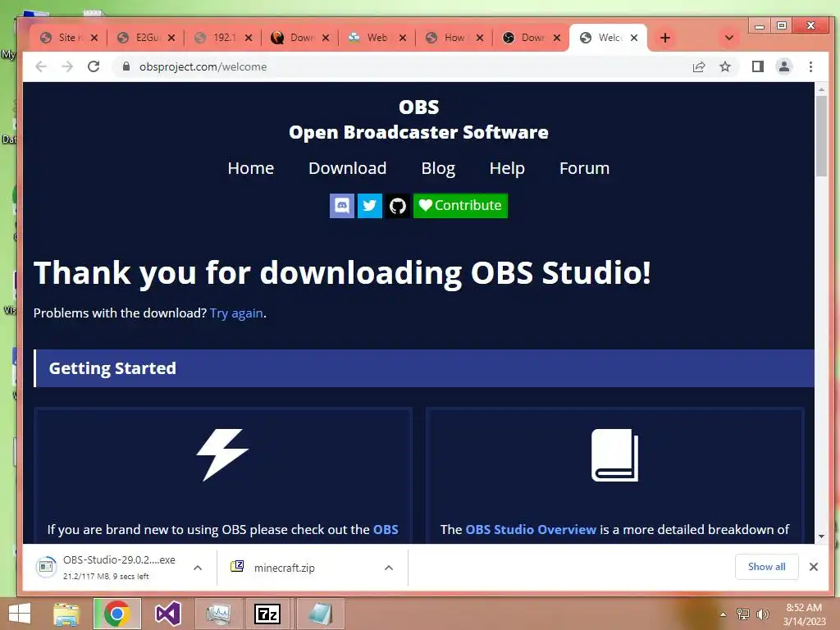Image resolution: width=840 pixels, height=630 pixels.
Task: Click the page scrollbar up arrow
Action: point(821,89)
